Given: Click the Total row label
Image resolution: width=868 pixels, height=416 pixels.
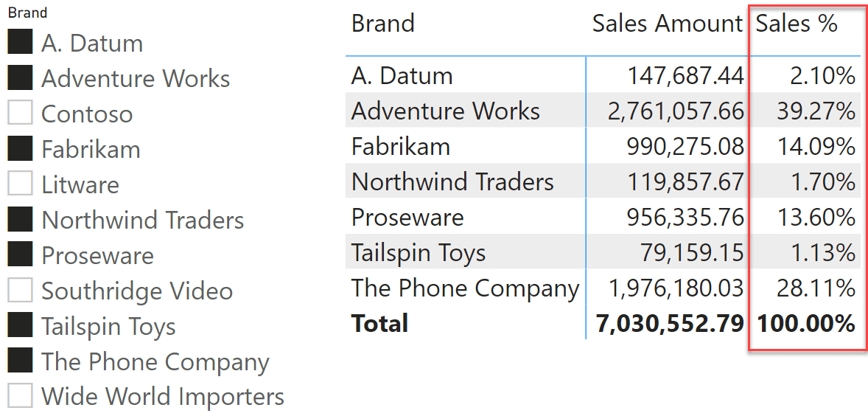Looking at the screenshot, I should pyautogui.click(x=379, y=324).
